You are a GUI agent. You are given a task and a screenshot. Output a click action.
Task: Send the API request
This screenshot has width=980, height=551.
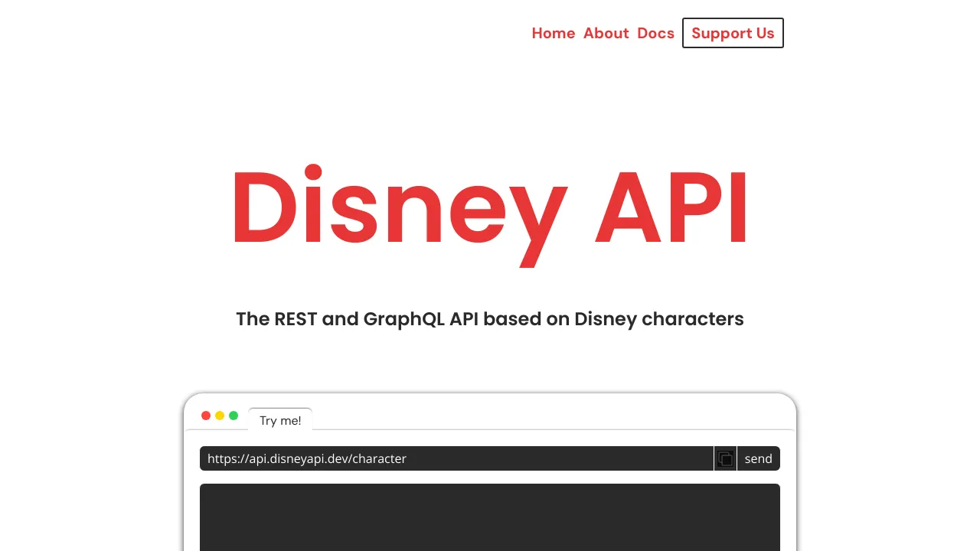[759, 458]
